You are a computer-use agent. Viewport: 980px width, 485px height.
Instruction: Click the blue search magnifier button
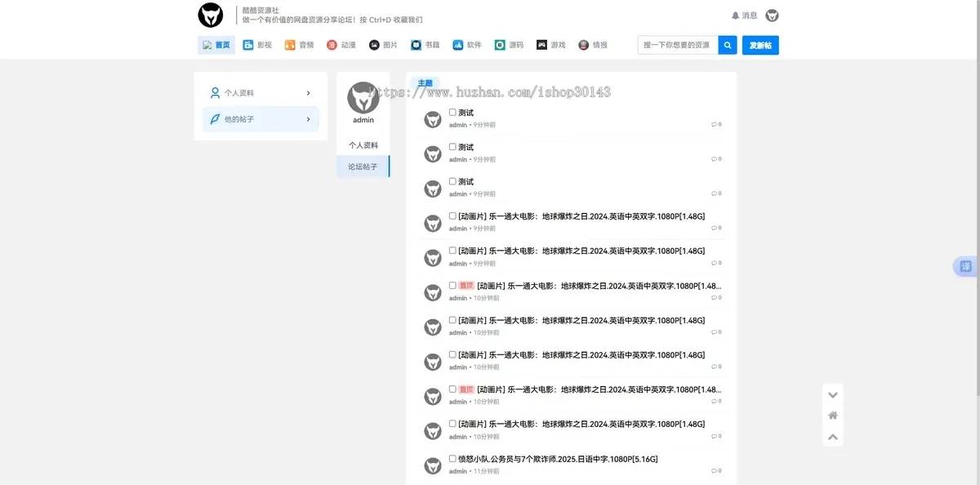(x=728, y=45)
